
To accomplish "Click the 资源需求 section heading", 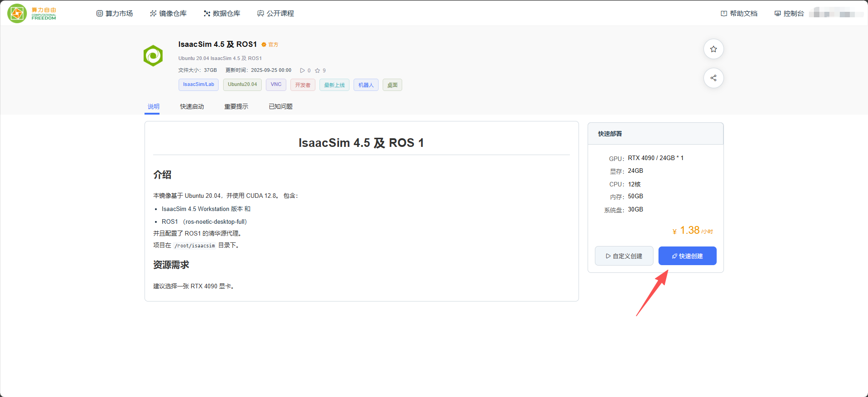I will [171, 265].
